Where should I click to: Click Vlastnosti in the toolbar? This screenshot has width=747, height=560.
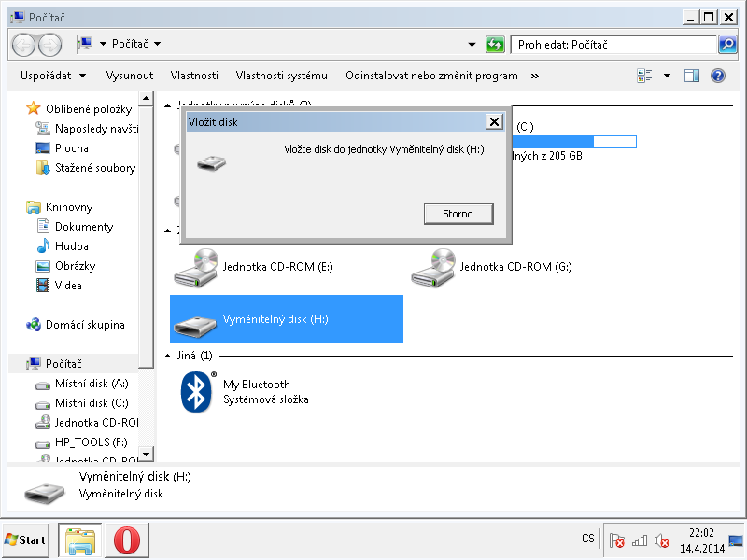194,76
